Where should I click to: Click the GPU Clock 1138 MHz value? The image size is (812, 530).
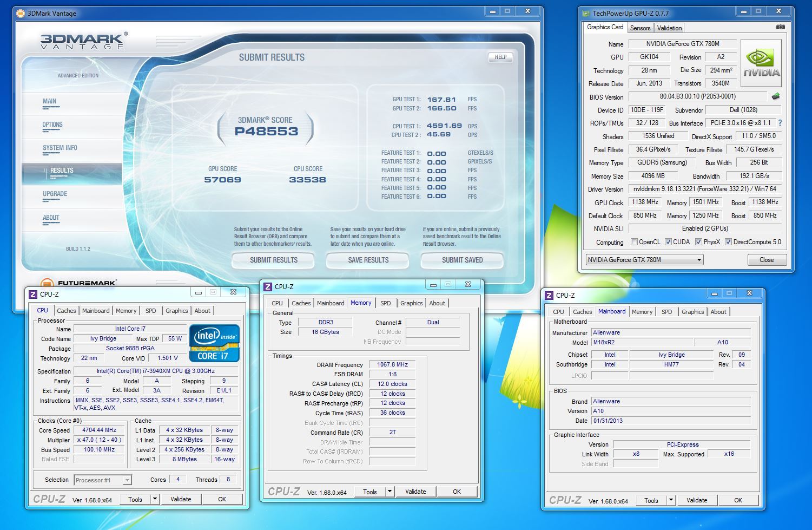645,202
